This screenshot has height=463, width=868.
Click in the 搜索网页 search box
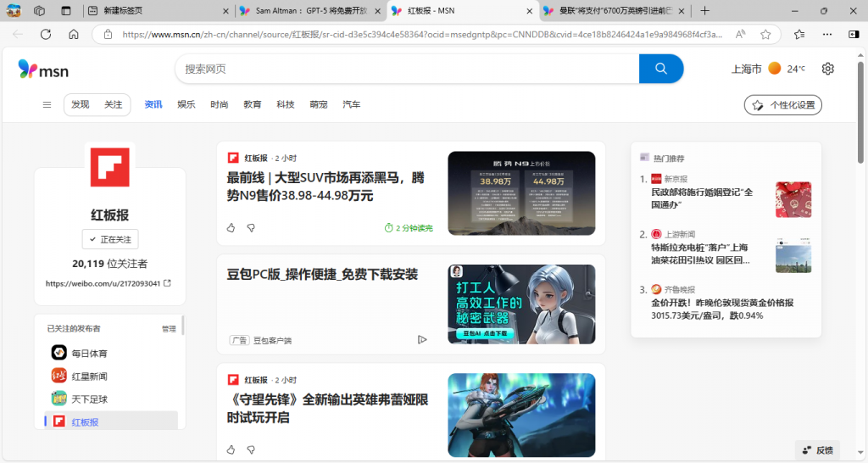pyautogui.click(x=407, y=69)
